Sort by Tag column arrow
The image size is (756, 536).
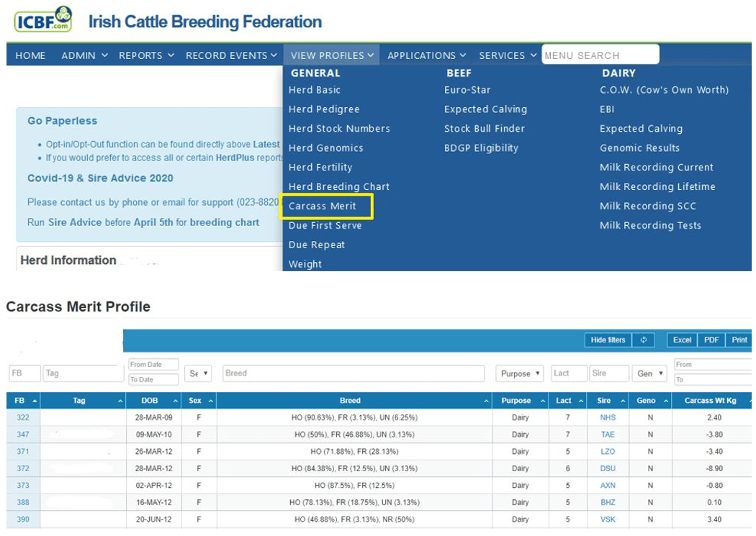point(120,401)
